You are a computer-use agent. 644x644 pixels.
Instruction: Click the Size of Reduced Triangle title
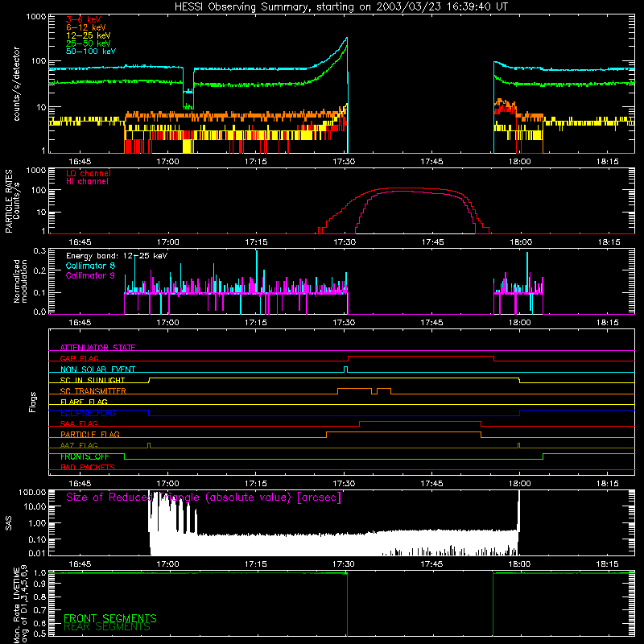point(204,497)
